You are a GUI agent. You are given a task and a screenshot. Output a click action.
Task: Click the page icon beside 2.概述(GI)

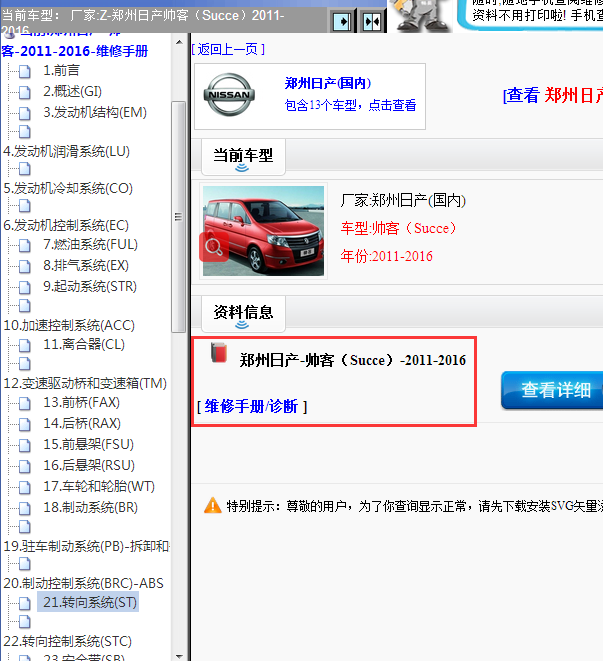(25, 92)
